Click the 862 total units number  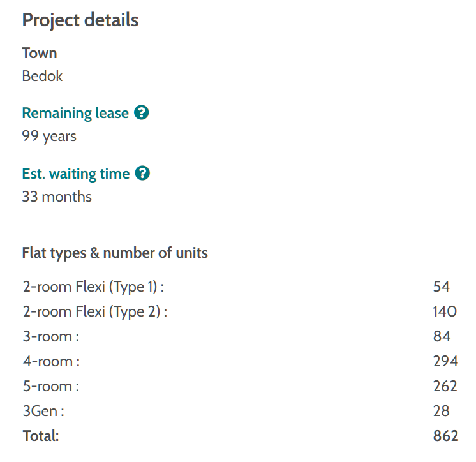click(x=445, y=436)
